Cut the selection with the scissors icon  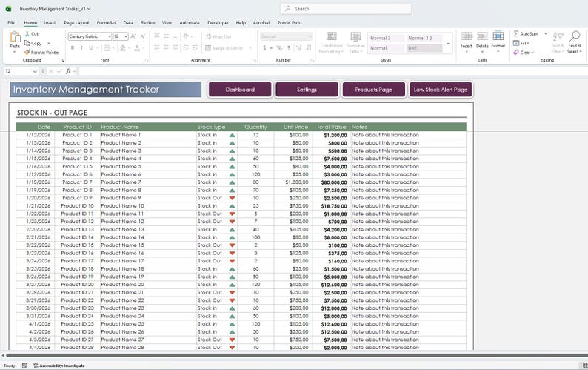coord(27,34)
